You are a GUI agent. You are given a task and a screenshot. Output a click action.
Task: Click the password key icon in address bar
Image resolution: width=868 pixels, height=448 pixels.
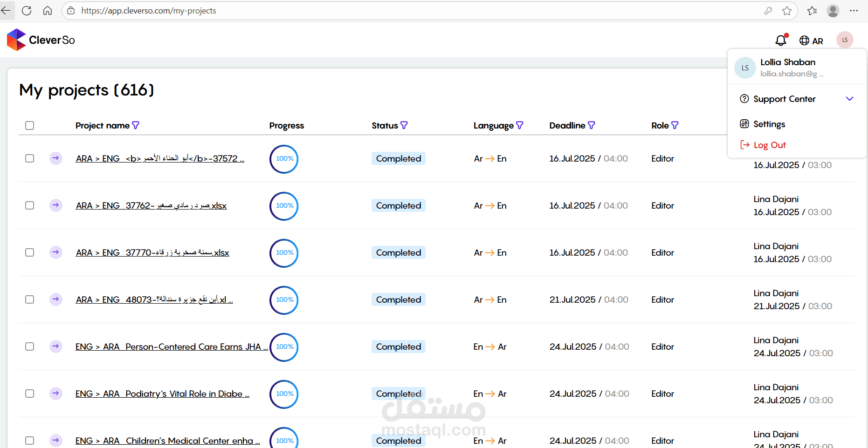point(768,10)
